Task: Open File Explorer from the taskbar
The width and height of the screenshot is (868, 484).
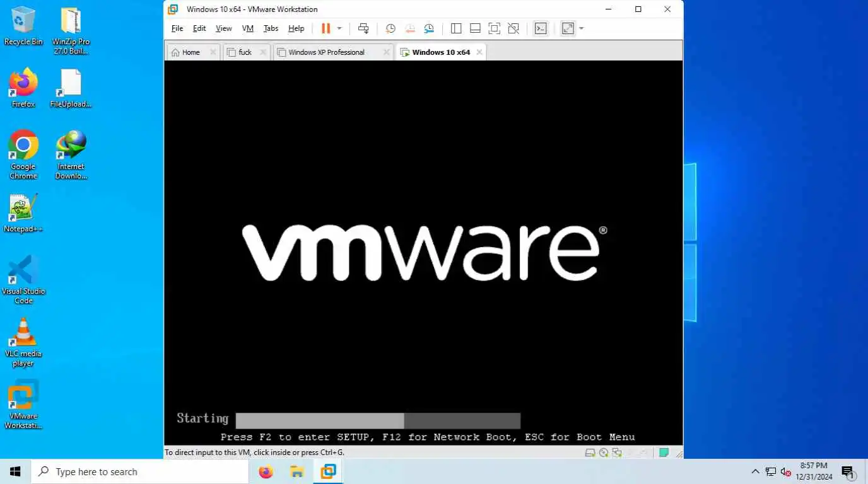Action: pos(296,471)
